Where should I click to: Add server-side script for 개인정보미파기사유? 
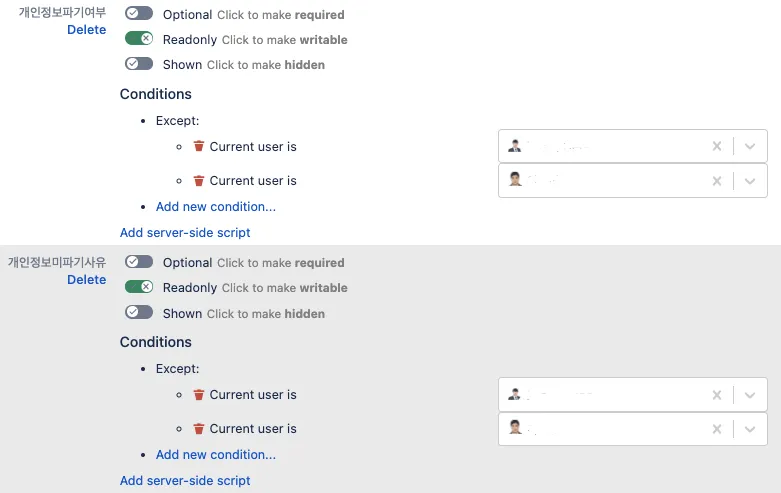click(x=185, y=481)
